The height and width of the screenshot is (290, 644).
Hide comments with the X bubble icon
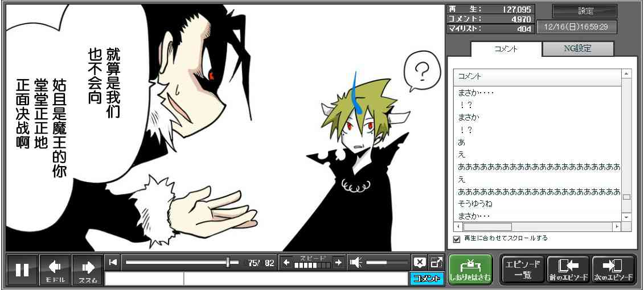coord(420,262)
